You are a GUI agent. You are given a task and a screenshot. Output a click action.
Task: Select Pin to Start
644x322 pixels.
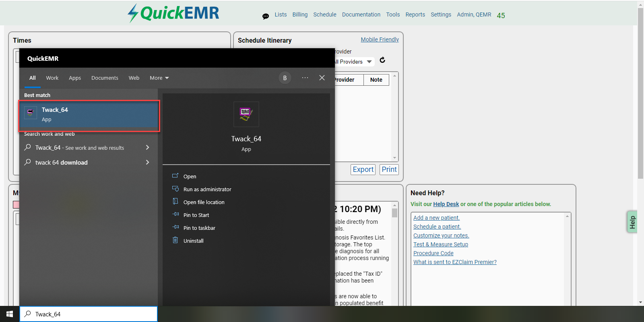(x=196, y=215)
